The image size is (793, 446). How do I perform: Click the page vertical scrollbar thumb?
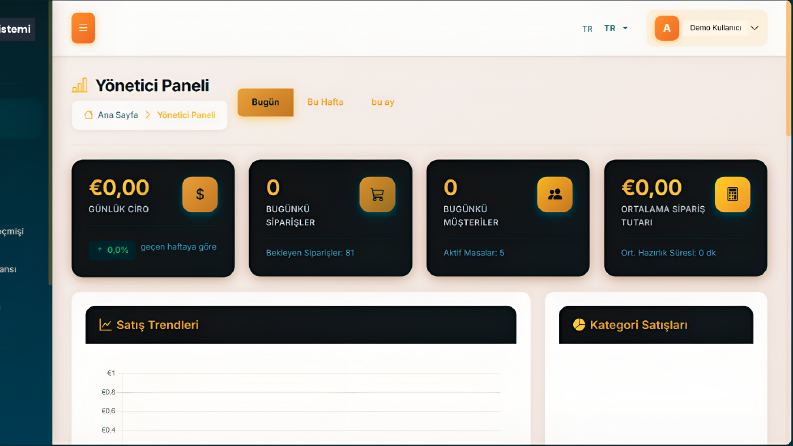(789, 68)
